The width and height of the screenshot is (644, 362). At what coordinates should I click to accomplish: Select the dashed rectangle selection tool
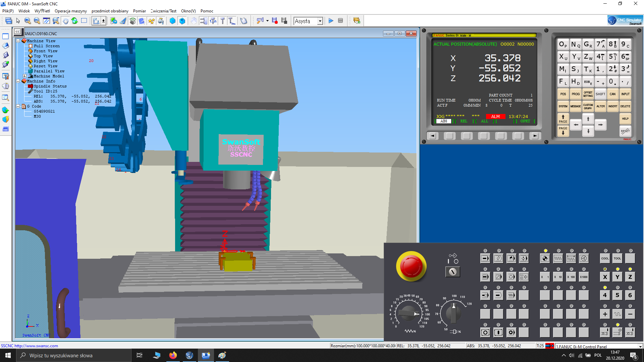click(84, 21)
